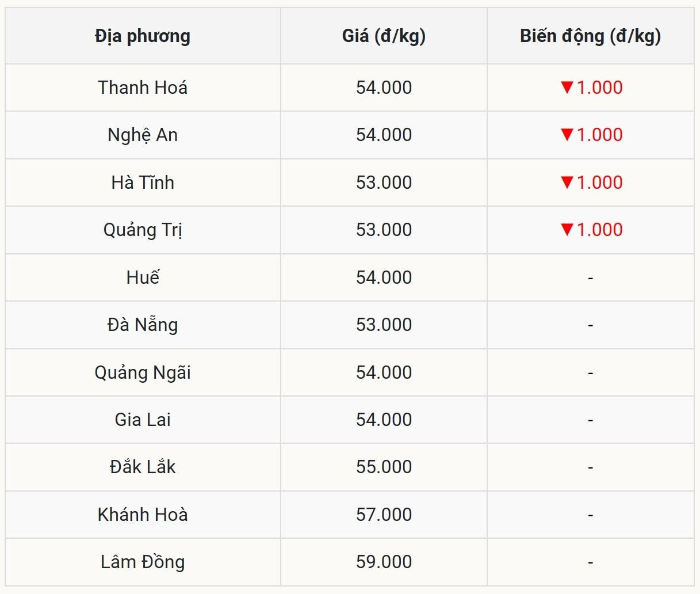
Task: Click the Địa phương column header
Action: 143,36
